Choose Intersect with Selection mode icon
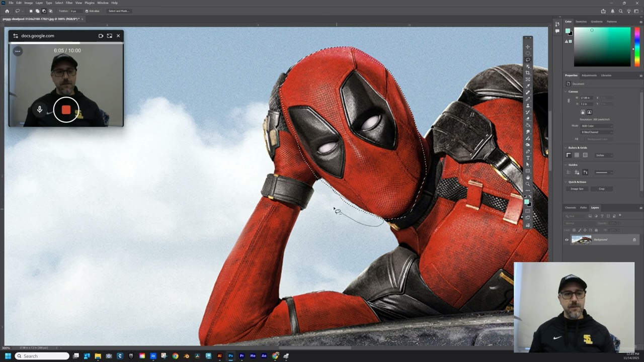The width and height of the screenshot is (644, 362). (x=50, y=11)
